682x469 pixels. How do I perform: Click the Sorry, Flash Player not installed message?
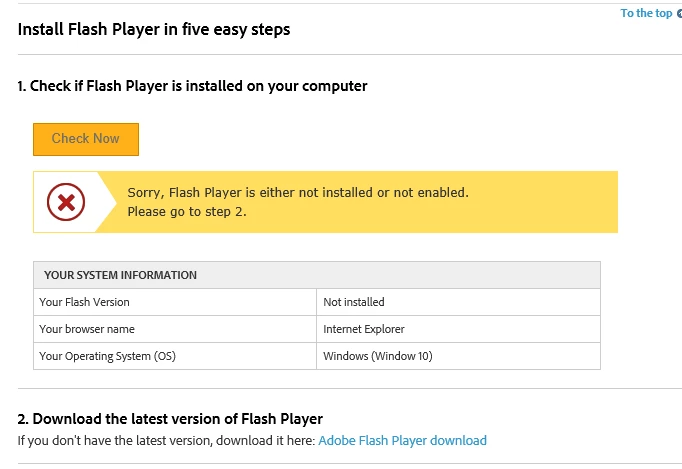[298, 193]
